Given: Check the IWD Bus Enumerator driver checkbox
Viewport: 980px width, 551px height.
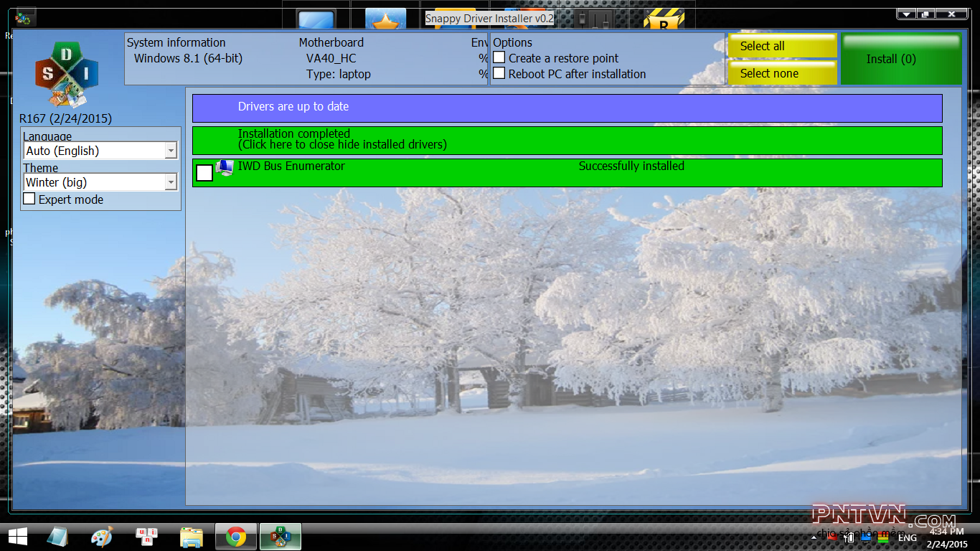Looking at the screenshot, I should click(204, 173).
